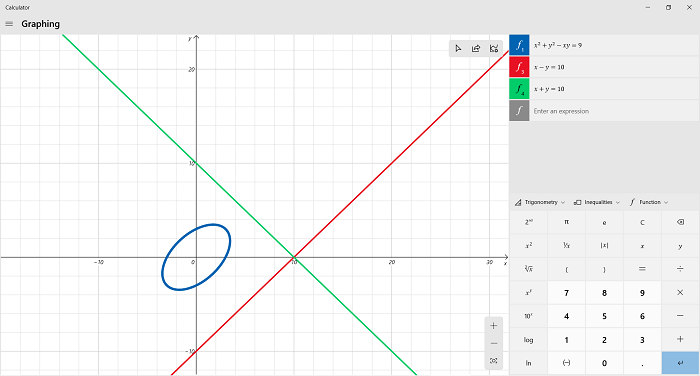The image size is (700, 376).
Task: Open the share graph option
Action: pos(476,49)
